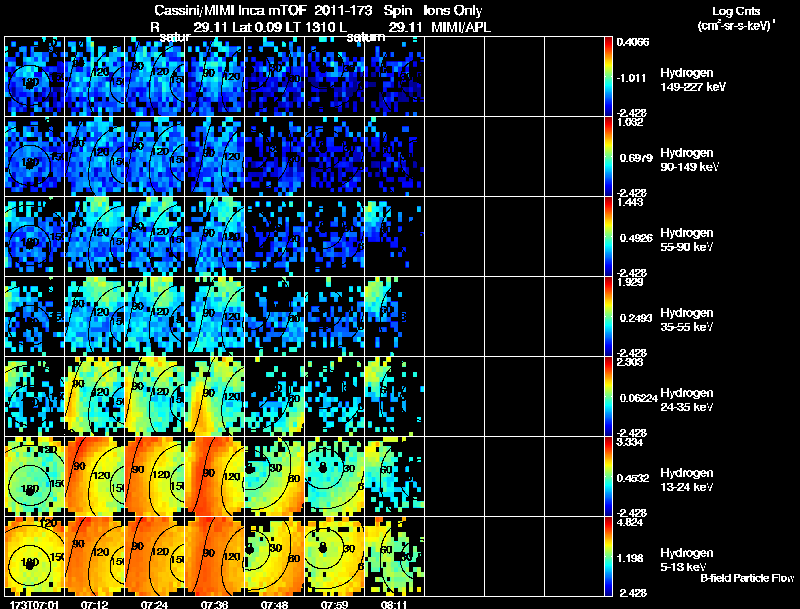800x609 pixels.
Task: Click the 'Hydrogen 35-55 keV' row label
Action: 687,320
